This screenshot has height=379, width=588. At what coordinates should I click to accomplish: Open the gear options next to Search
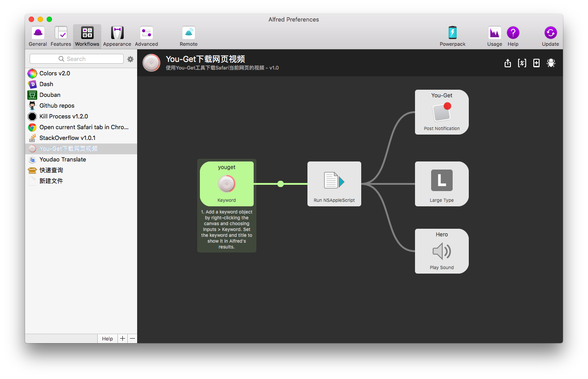(x=130, y=59)
